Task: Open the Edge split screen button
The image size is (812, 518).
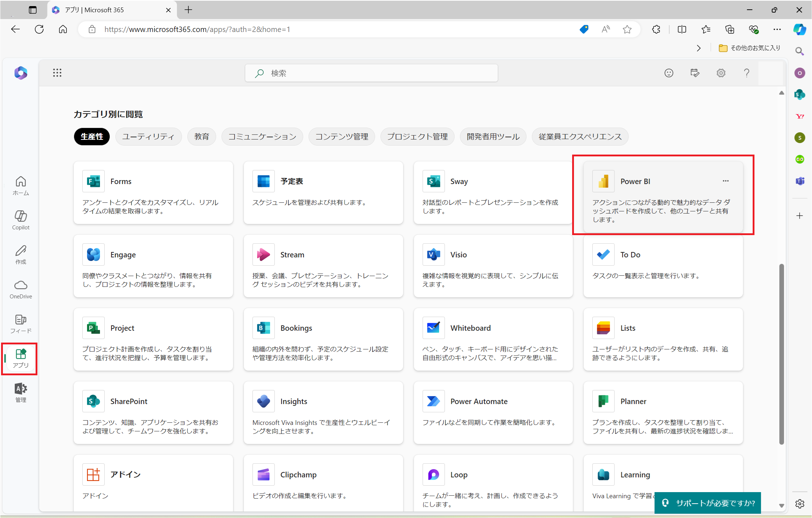Action: click(682, 29)
